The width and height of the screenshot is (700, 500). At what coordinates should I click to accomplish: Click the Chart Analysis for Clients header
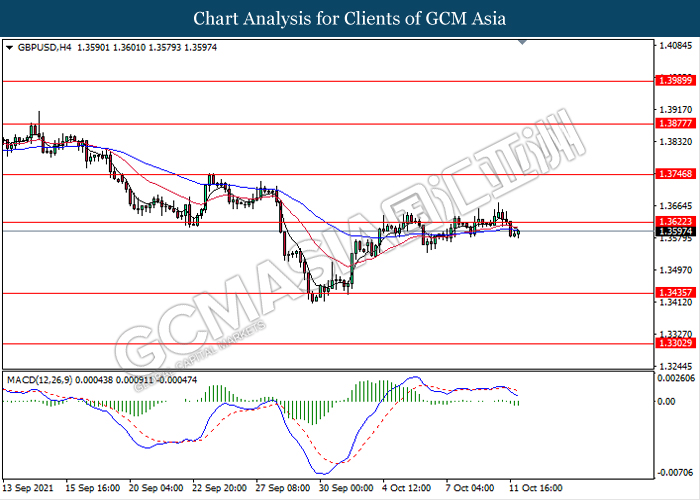pos(350,19)
